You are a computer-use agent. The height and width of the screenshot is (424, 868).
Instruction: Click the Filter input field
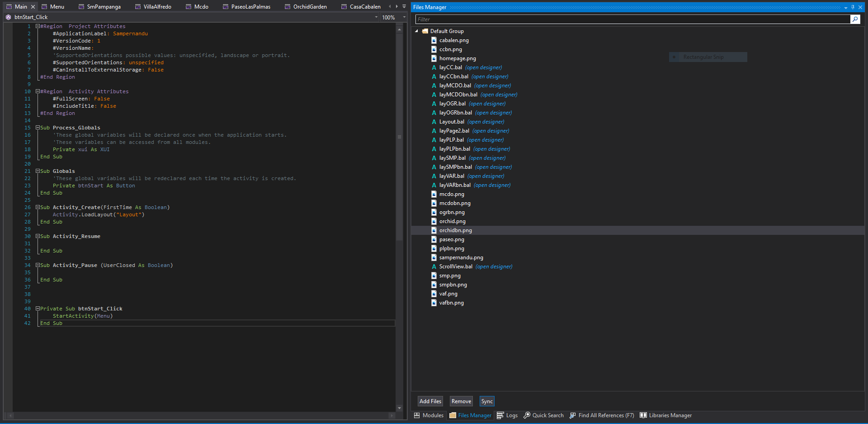point(633,19)
